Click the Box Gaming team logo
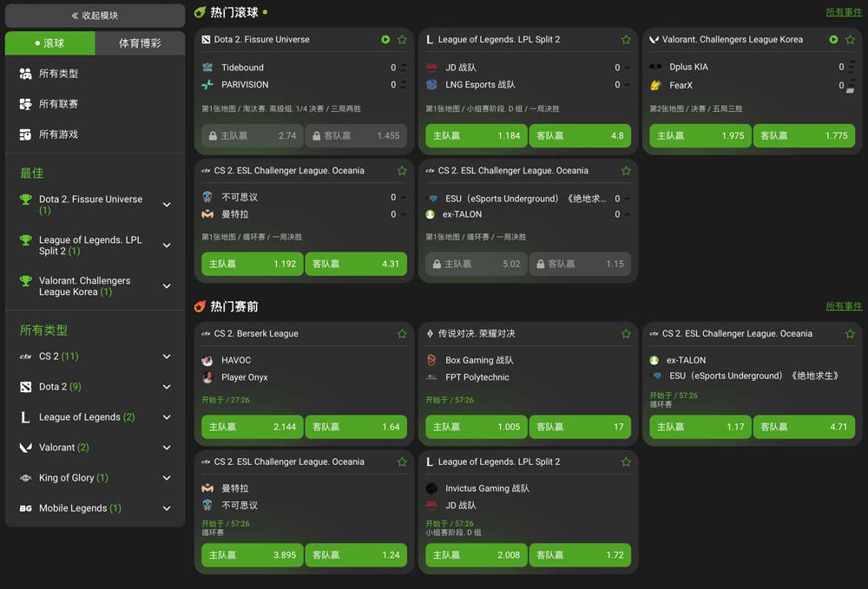This screenshot has width=868, height=589. [431, 360]
